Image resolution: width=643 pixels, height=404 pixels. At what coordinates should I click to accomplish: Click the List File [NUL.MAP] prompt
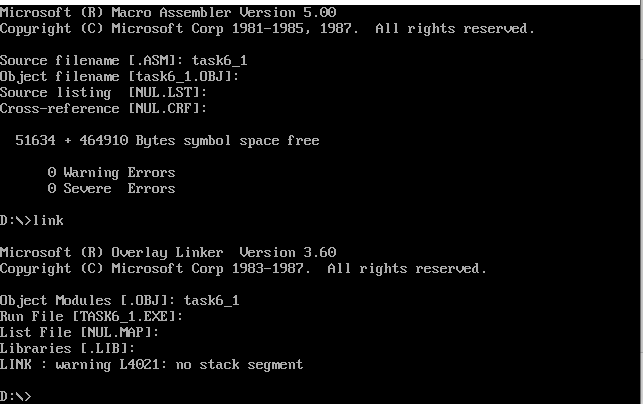click(x=79, y=333)
